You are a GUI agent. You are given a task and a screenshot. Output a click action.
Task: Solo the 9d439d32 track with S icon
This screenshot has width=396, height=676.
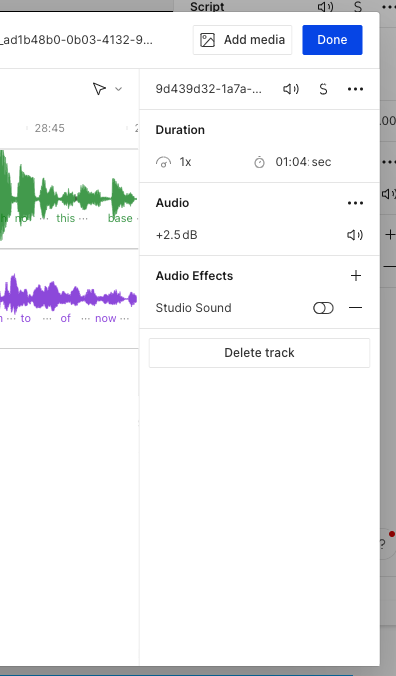tap(323, 89)
